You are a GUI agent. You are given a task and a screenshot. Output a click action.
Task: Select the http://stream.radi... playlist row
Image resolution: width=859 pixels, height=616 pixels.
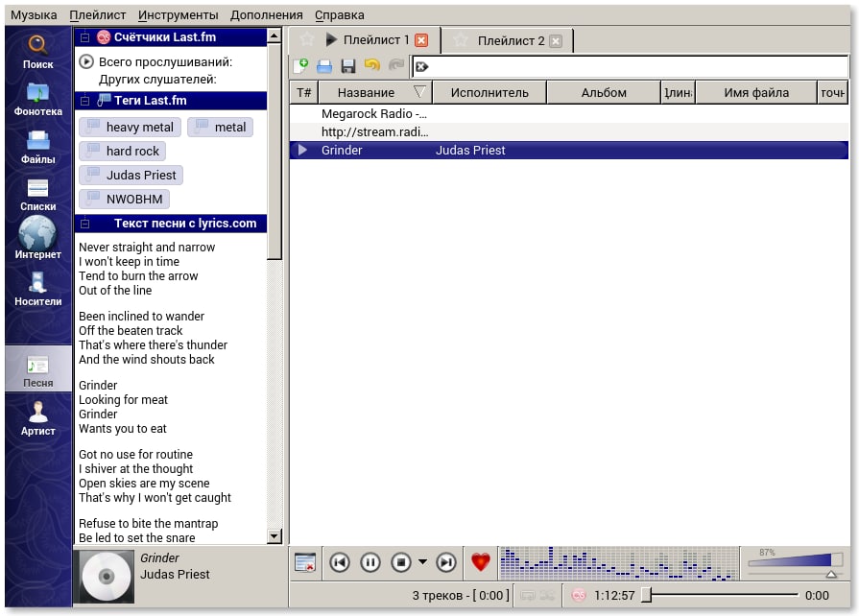tap(568, 132)
